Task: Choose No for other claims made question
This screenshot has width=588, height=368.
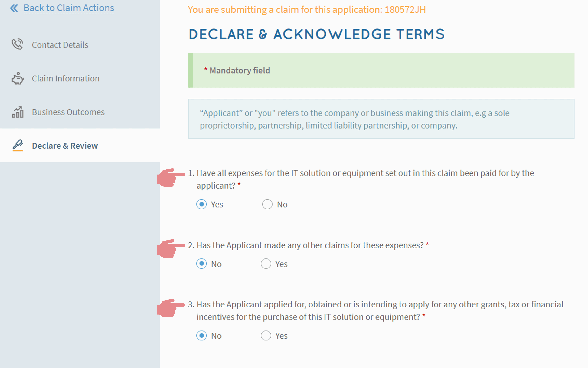Action: pos(201,264)
